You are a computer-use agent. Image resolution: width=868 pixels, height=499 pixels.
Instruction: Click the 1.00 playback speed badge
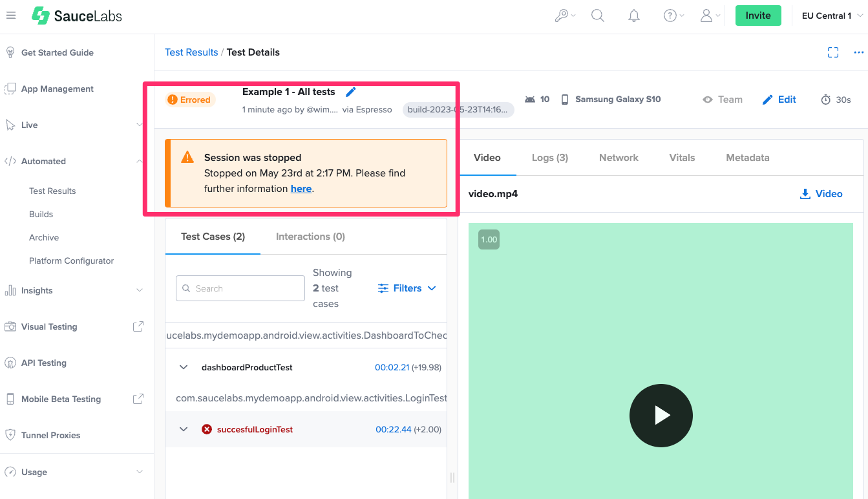(x=489, y=239)
